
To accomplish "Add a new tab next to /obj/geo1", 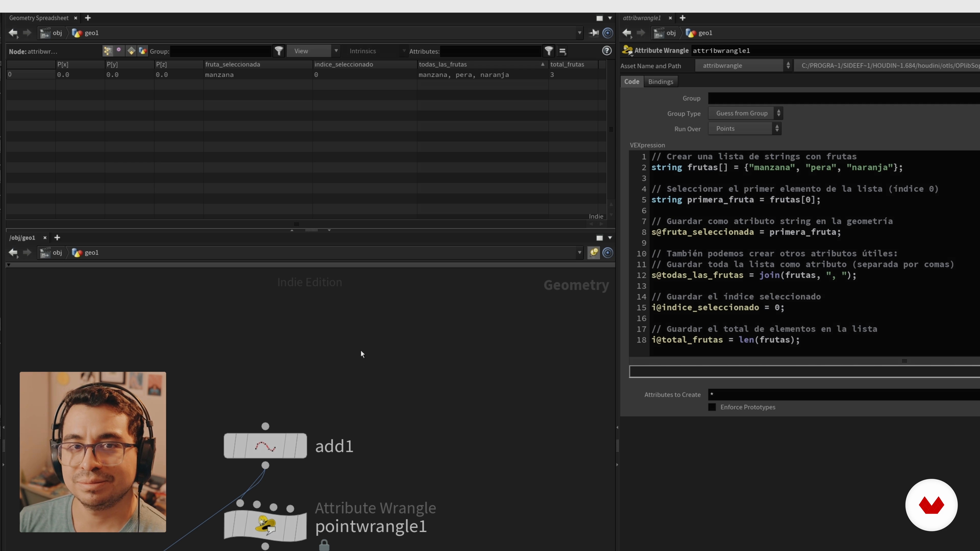I will pos(57,238).
